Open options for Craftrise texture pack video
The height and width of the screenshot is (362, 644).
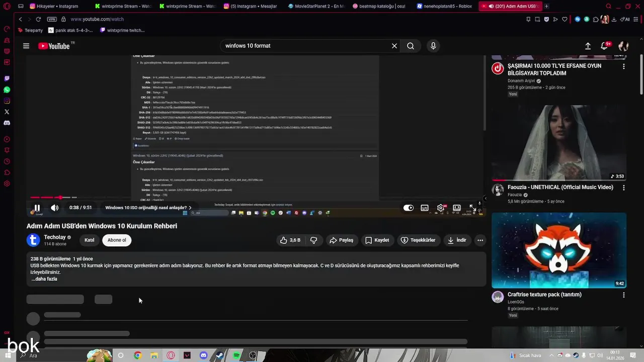tap(624, 295)
